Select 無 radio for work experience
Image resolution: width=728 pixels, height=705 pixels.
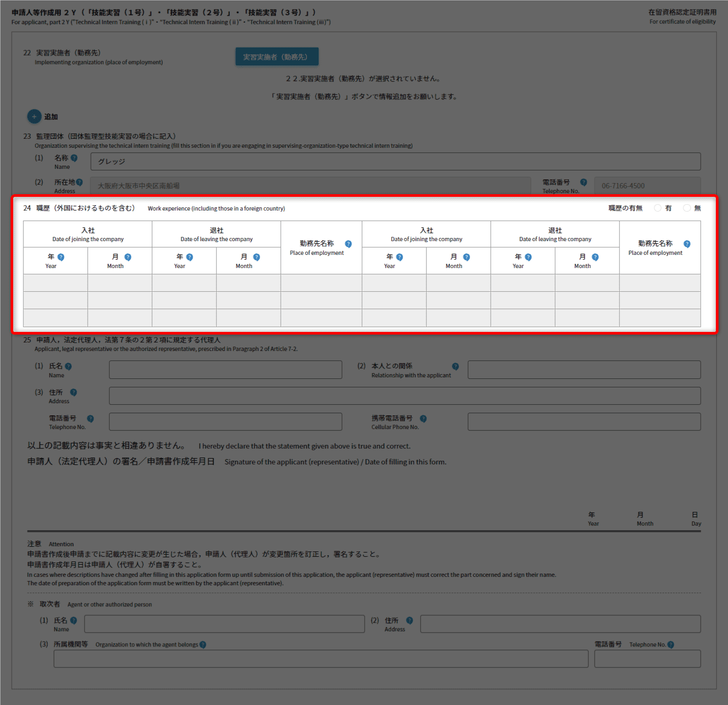click(687, 208)
